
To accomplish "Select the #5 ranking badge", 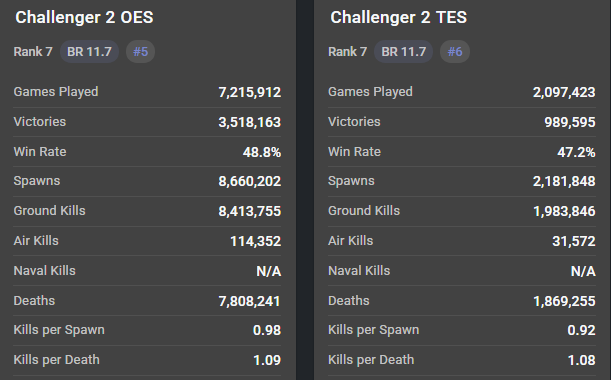I will (x=140, y=51).
